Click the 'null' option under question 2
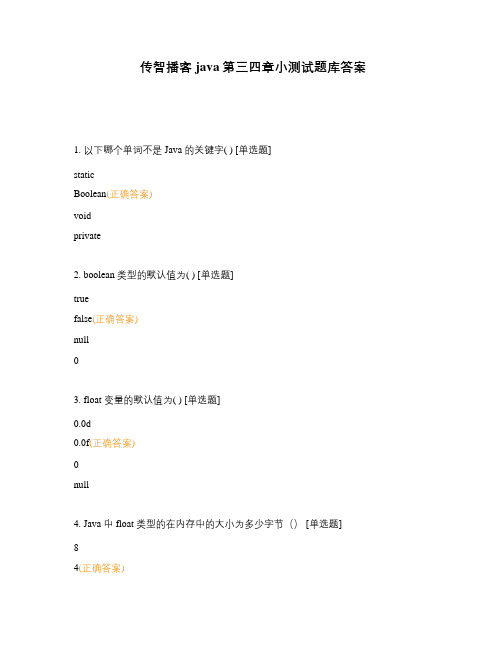The image size is (502, 649). tap(81, 340)
